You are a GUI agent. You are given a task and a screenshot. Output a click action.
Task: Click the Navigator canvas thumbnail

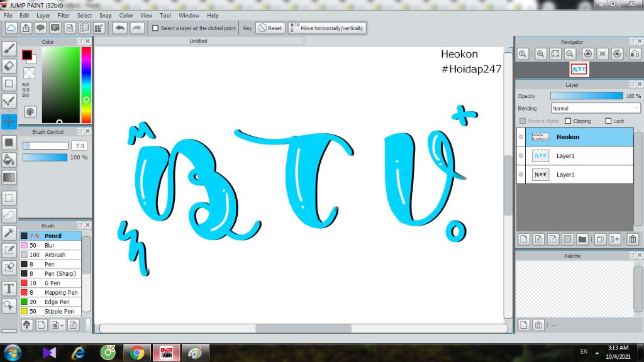[x=579, y=69]
